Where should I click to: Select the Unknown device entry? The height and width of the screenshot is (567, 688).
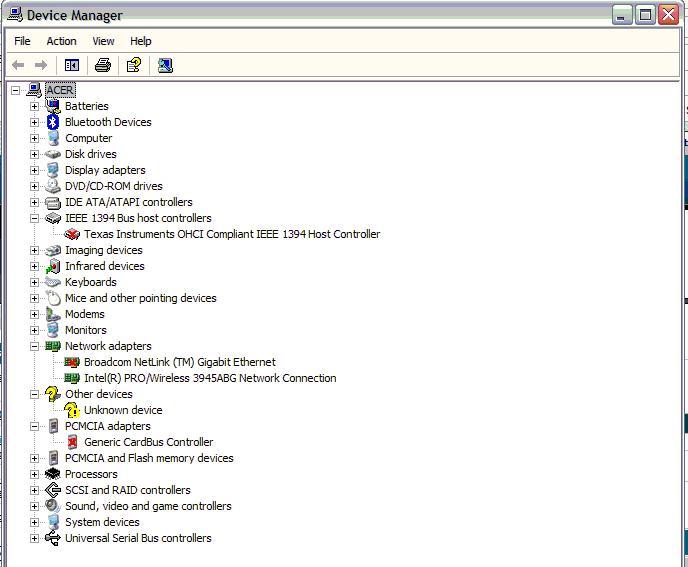tap(123, 410)
